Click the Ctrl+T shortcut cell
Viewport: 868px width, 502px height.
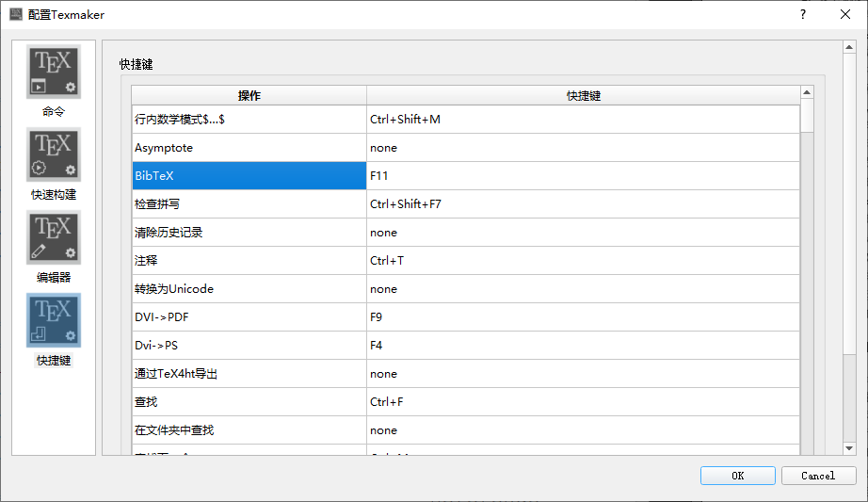tap(584, 261)
